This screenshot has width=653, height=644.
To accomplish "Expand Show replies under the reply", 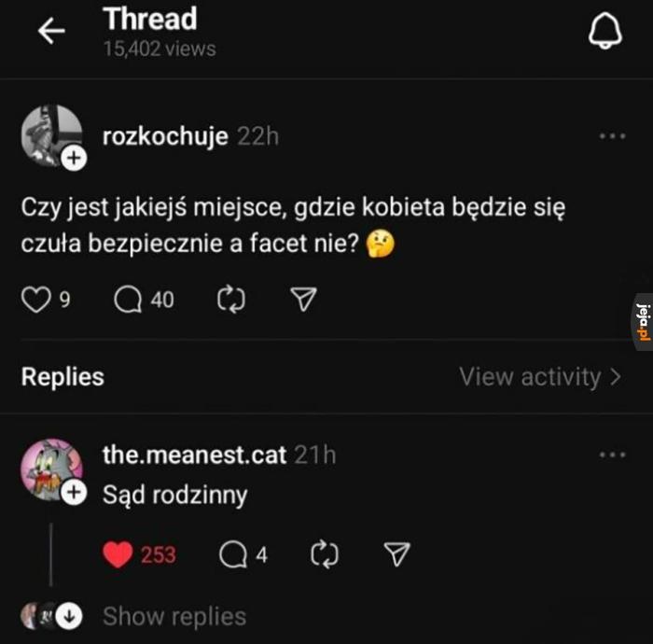I will coord(174,616).
